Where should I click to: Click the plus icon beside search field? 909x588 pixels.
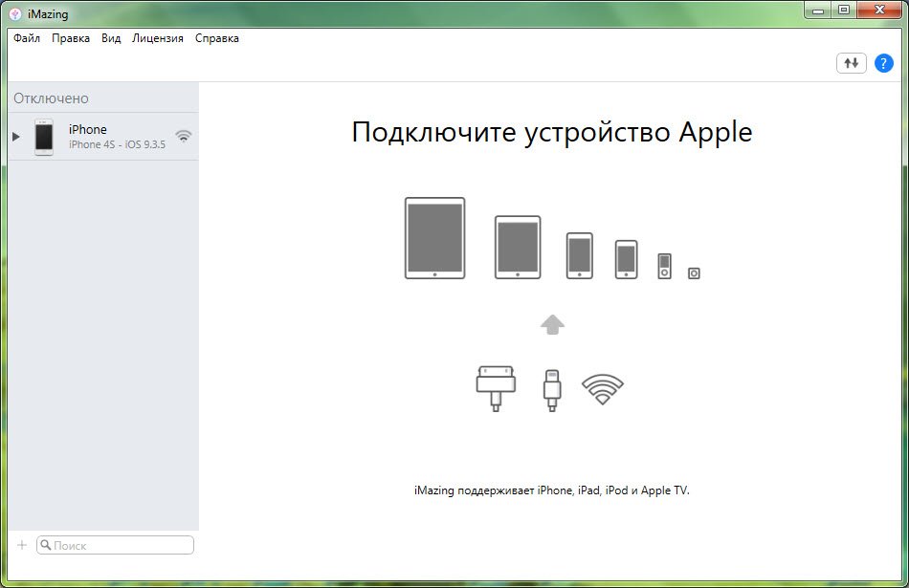pos(22,545)
